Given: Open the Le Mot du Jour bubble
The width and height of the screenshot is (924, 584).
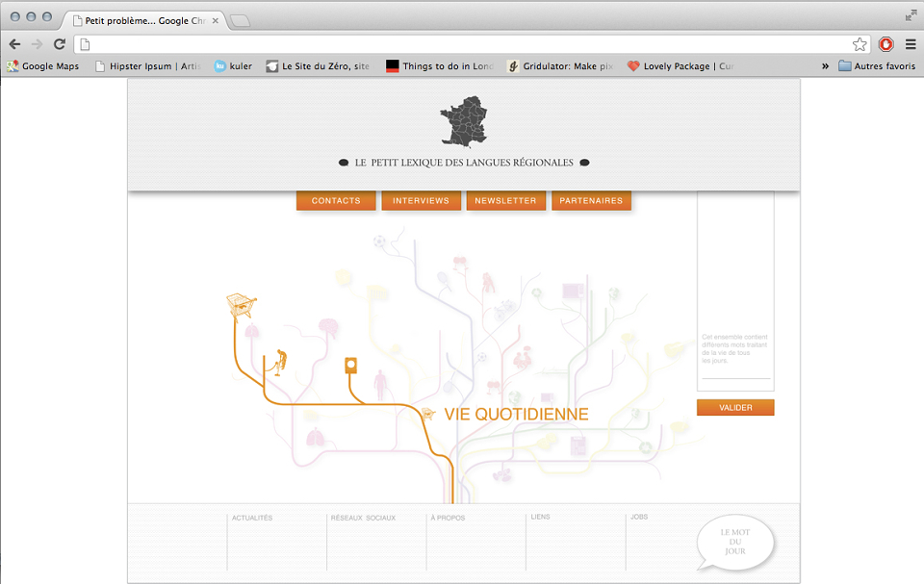Looking at the screenshot, I should pyautogui.click(x=734, y=543).
